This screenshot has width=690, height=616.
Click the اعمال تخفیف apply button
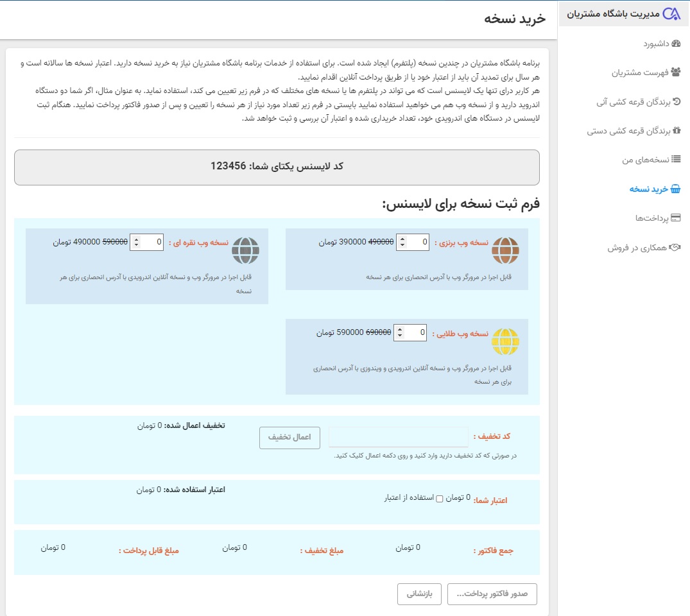tap(289, 437)
